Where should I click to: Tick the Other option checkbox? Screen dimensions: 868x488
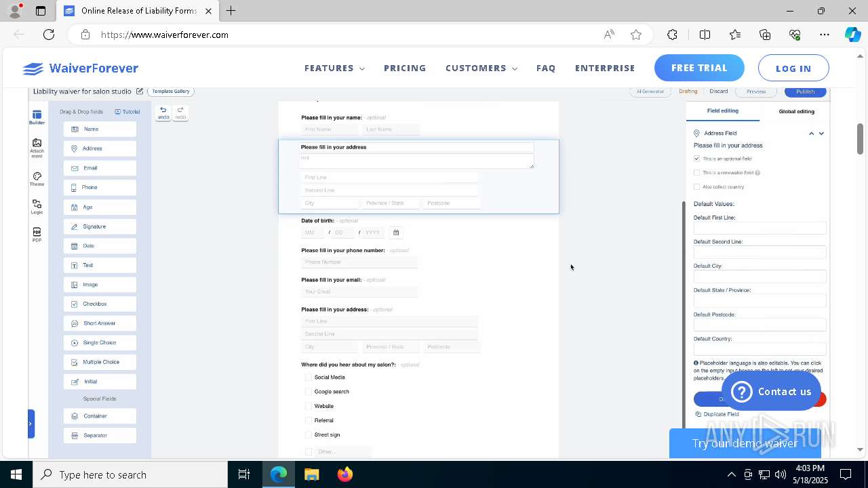(309, 451)
